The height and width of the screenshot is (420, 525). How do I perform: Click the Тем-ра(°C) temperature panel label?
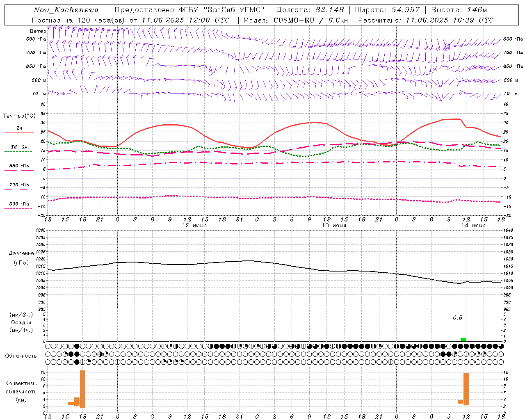(x=20, y=116)
